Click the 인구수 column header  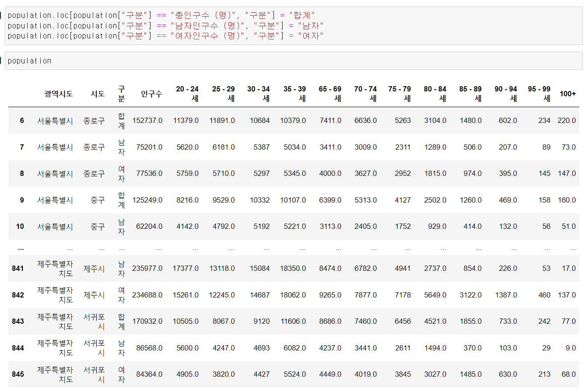tap(151, 94)
